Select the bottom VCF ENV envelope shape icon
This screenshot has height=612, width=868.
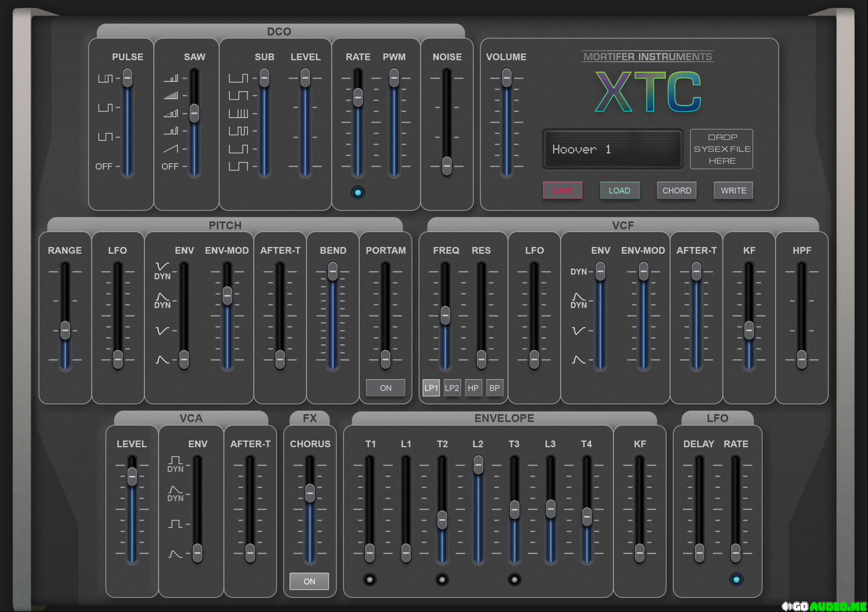pos(578,360)
